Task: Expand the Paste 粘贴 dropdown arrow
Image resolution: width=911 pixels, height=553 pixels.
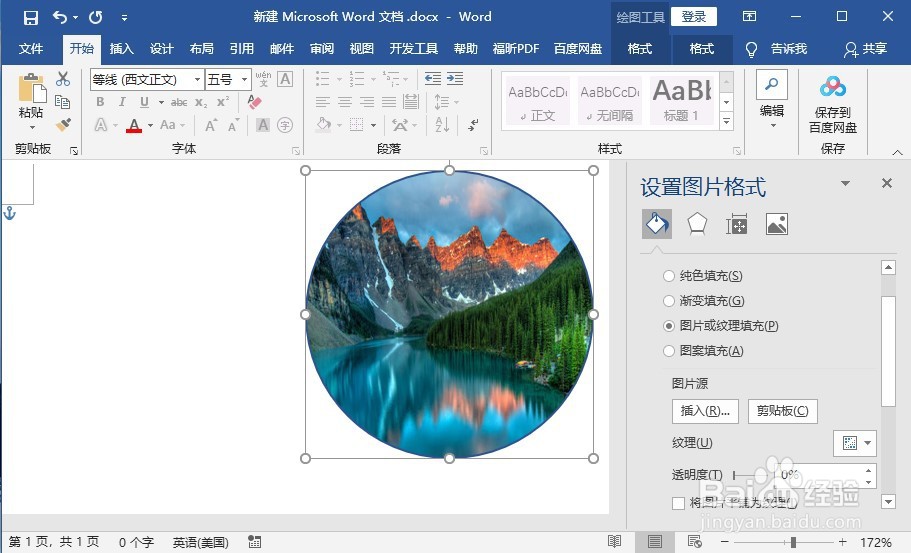Action: [x=31, y=127]
